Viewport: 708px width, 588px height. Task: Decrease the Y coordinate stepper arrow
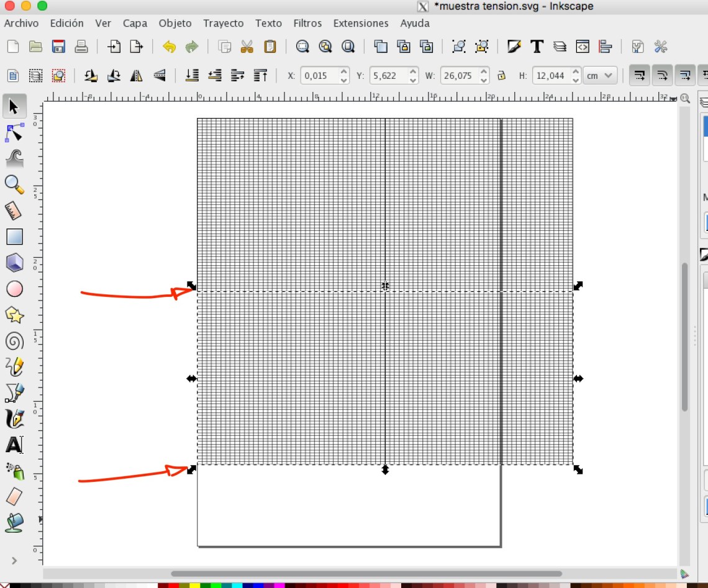[x=412, y=79]
